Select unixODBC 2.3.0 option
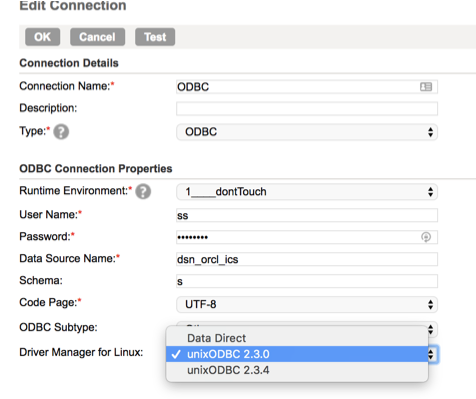The height and width of the screenshot is (399, 476). (297, 354)
